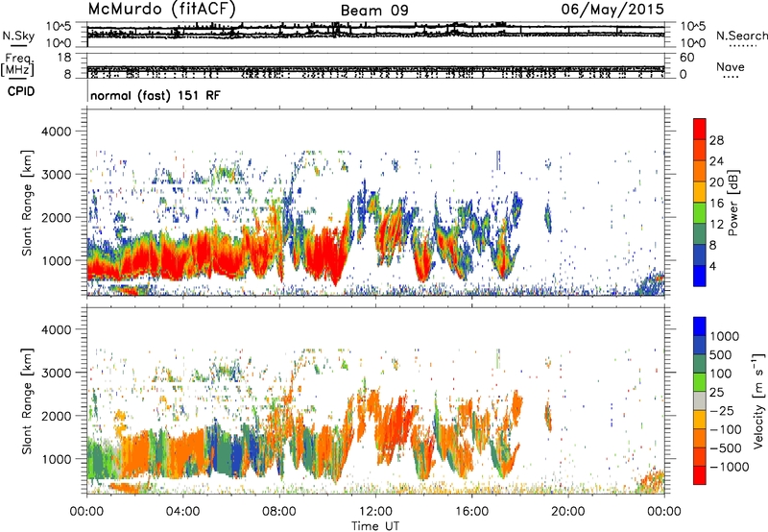768x532 pixels.
Task: Click the 'N.Search' legend label
Action: pos(741,36)
